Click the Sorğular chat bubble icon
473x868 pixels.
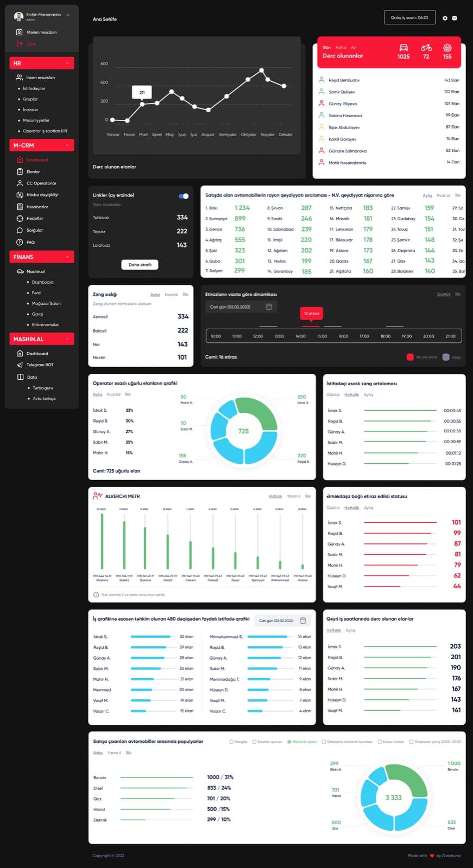(x=20, y=230)
